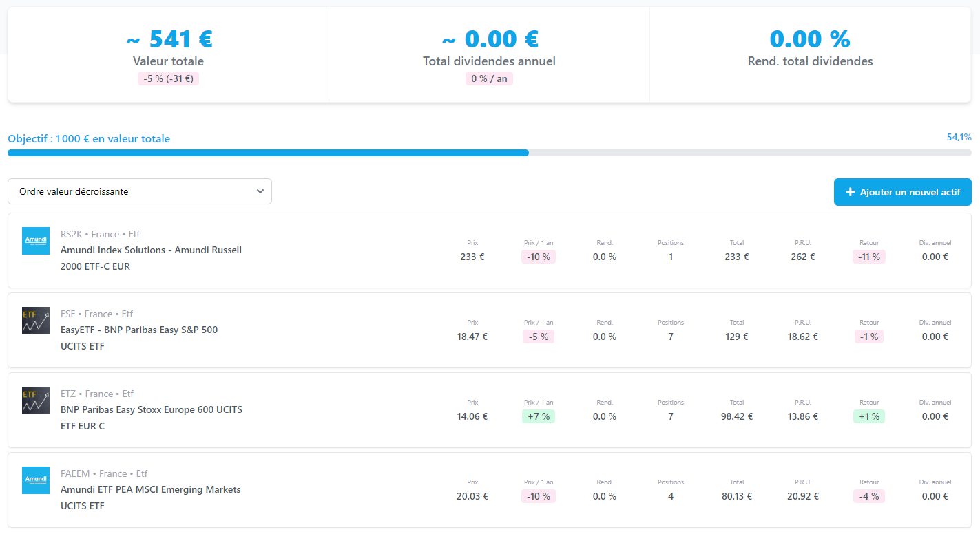Click the '~ 541 €' total value

click(x=169, y=39)
